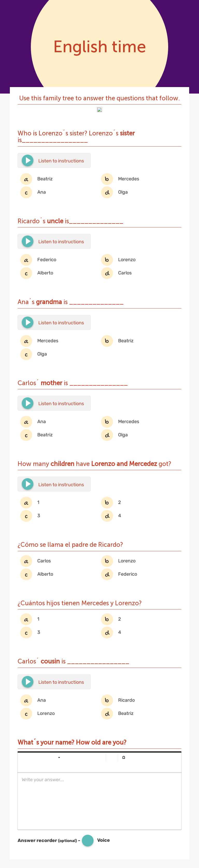Play audio for Ana's grandma question

[x=28, y=323]
